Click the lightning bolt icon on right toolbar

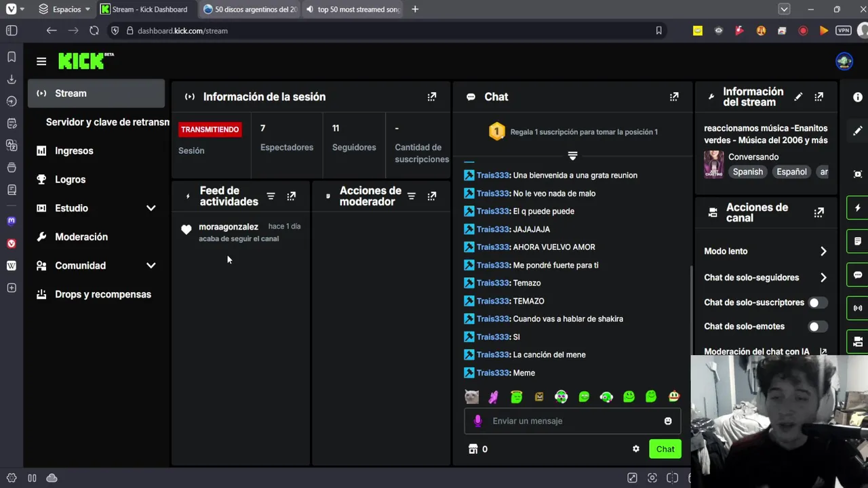tap(858, 208)
